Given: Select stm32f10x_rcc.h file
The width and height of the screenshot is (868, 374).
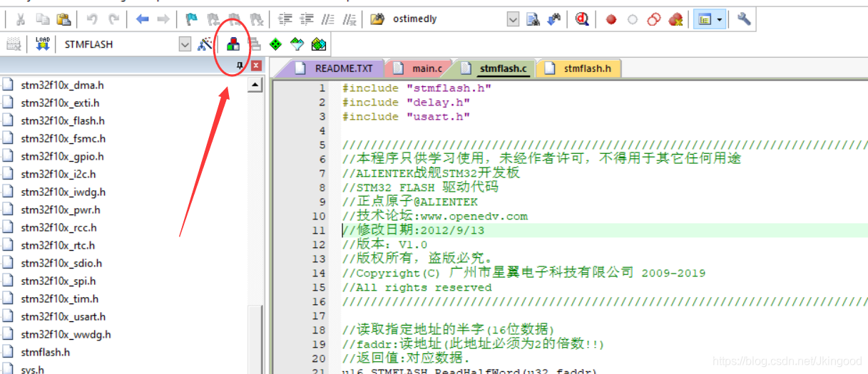Looking at the screenshot, I should 58,227.
